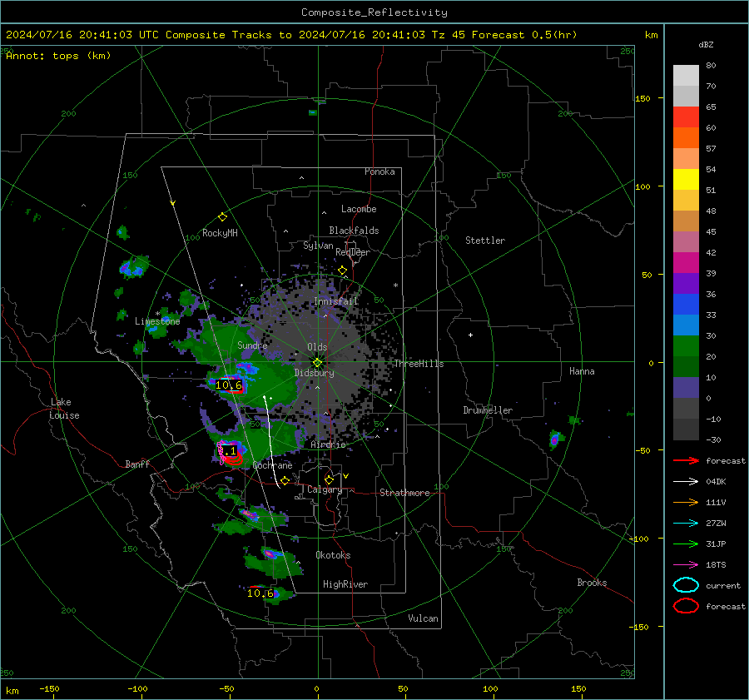Click the Strathmore city label
Viewport: 749px width, 700px height.
pos(404,493)
